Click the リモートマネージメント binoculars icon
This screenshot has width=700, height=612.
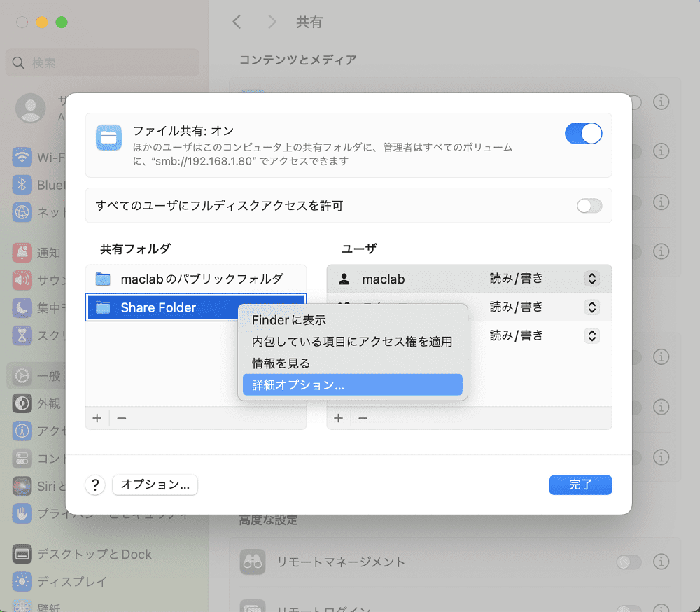(253, 562)
